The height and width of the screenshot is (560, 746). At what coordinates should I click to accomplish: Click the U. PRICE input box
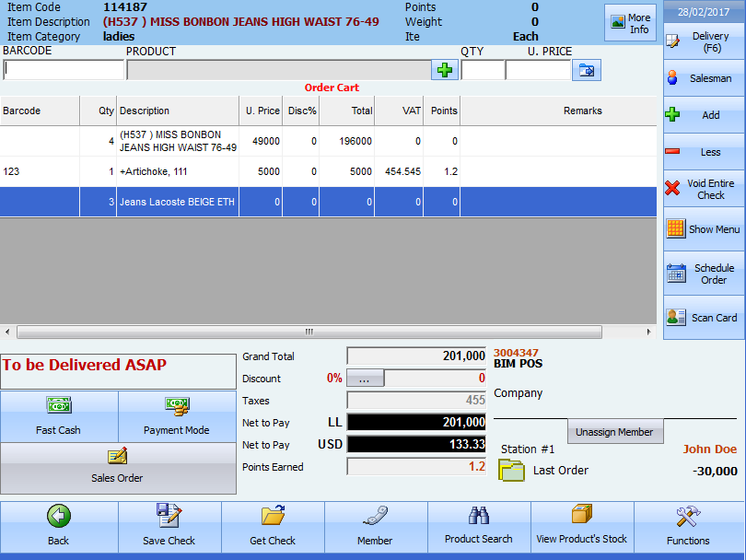tap(538, 70)
